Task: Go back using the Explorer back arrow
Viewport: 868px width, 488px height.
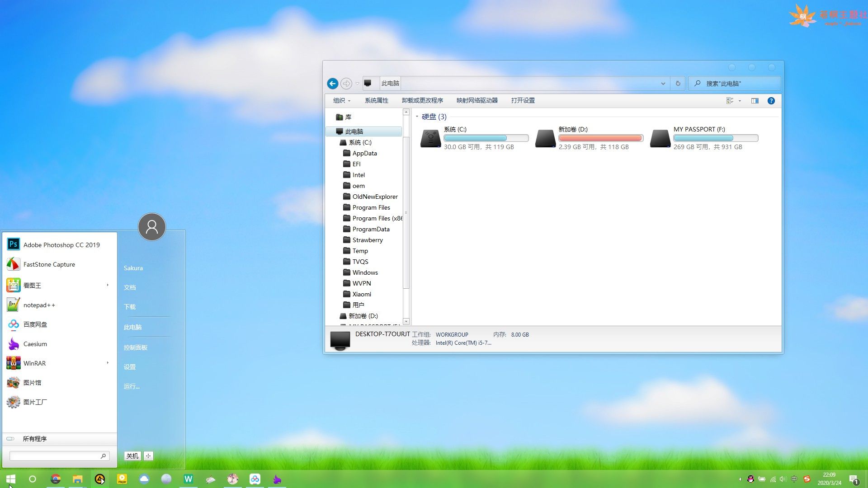Action: [333, 84]
